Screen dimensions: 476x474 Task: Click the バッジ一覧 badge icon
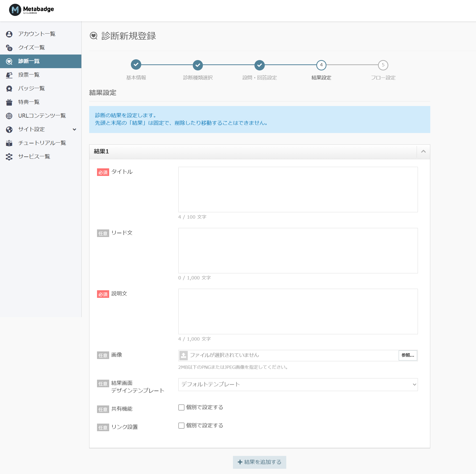(9, 89)
